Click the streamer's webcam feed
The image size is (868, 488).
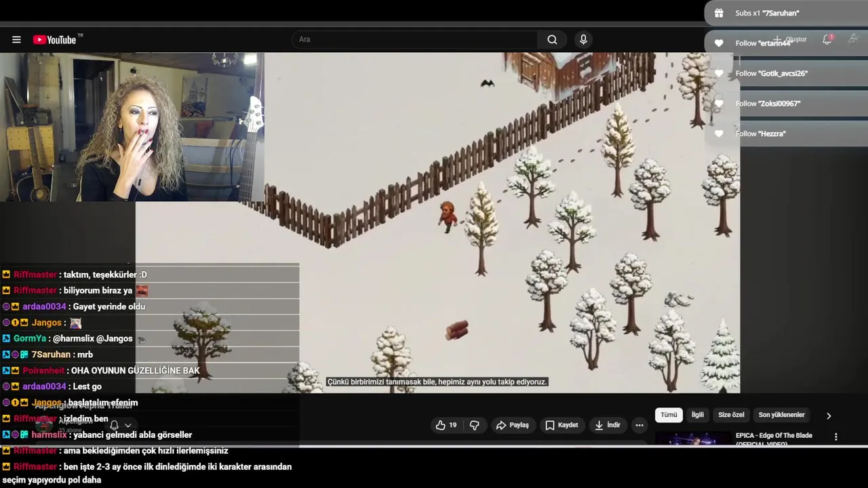pos(132,127)
